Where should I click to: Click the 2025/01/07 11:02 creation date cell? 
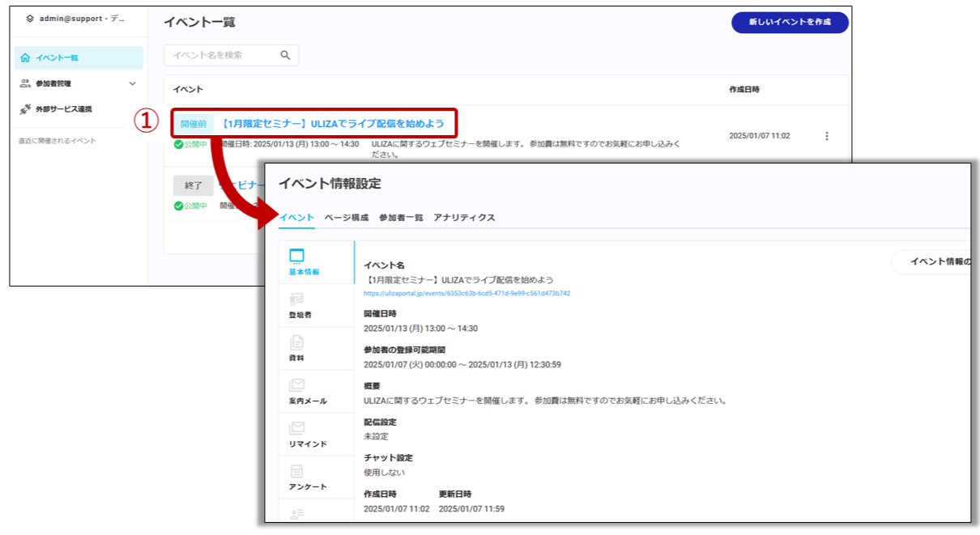click(760, 136)
